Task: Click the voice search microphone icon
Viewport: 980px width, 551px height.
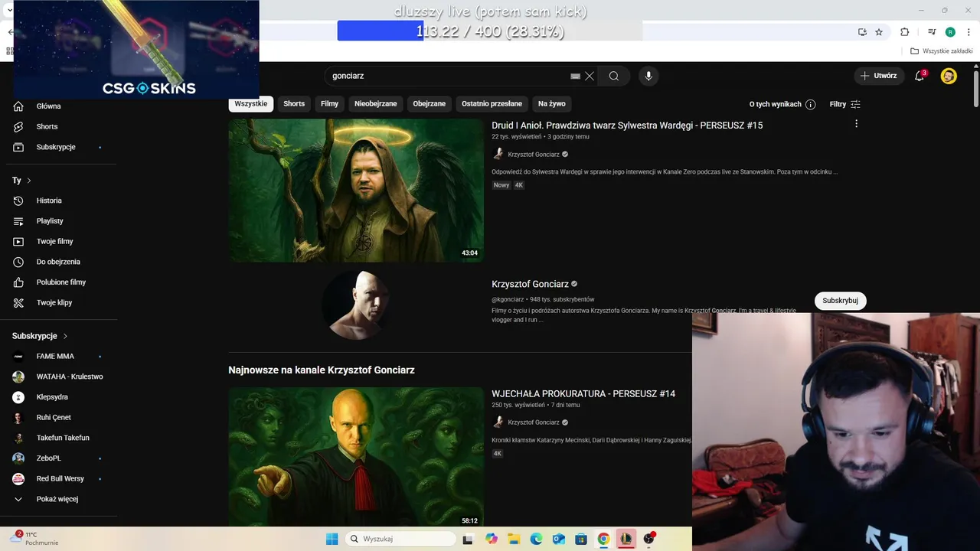Action: 648,76
